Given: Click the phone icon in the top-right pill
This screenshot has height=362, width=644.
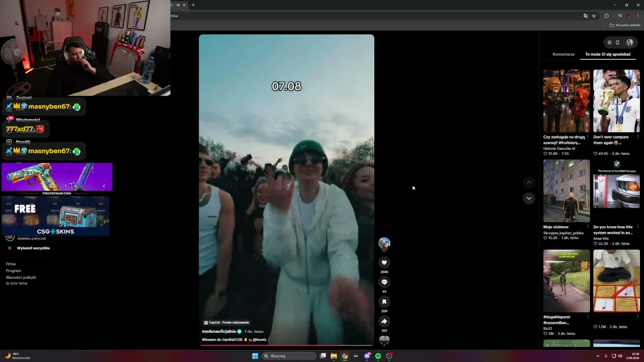Looking at the screenshot, I should point(618,43).
